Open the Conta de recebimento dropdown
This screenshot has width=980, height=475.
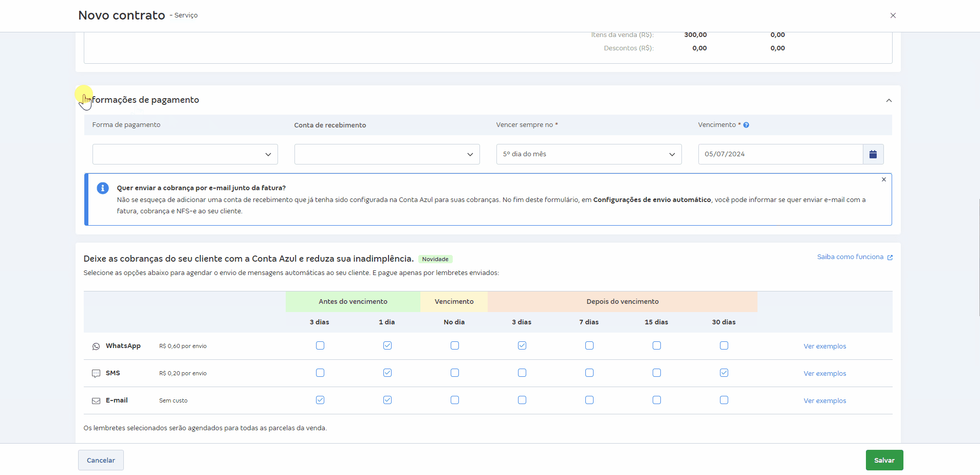click(387, 154)
